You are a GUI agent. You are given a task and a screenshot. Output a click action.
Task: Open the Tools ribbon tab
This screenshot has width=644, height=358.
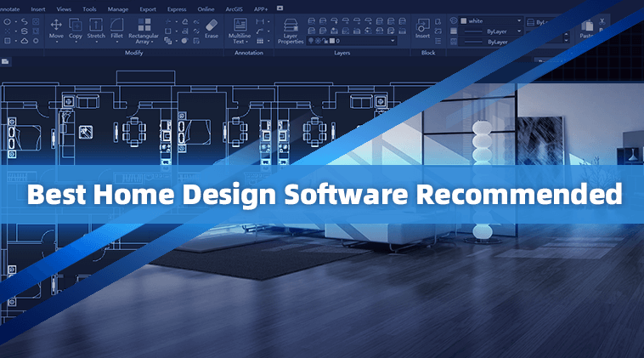pos(89,9)
